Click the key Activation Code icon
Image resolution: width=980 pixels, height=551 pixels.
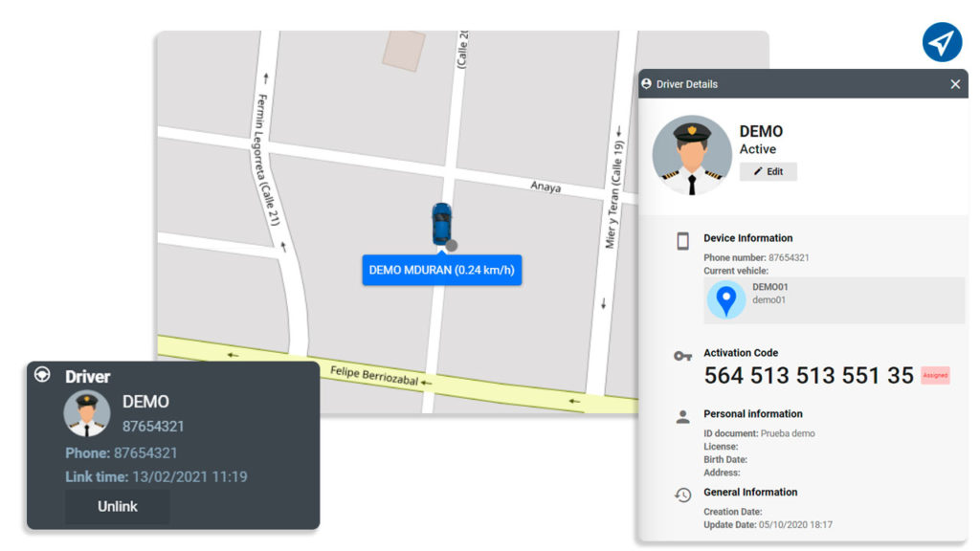coord(682,356)
